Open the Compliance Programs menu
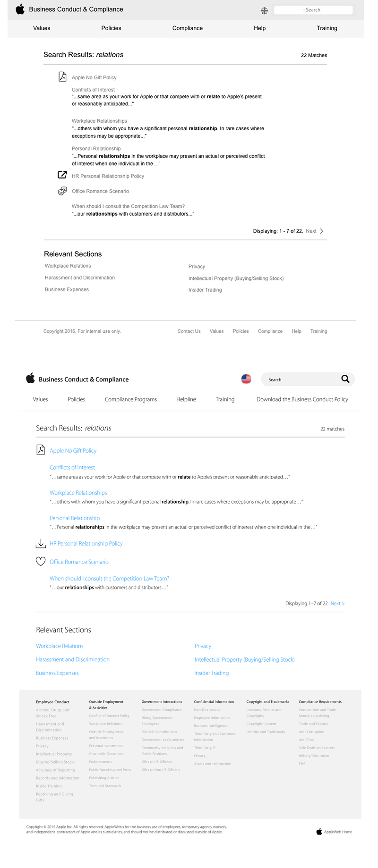The height and width of the screenshot is (868, 378). pyautogui.click(x=131, y=399)
